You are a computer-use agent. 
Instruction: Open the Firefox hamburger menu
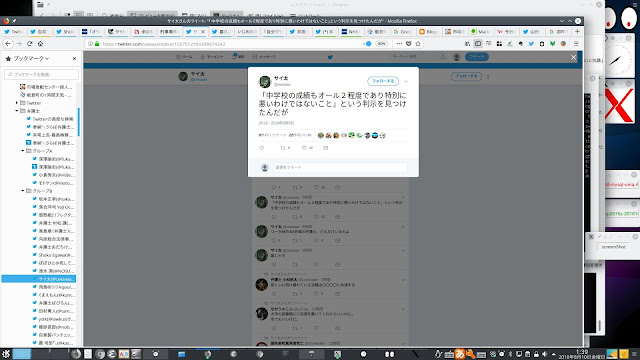tap(576, 44)
